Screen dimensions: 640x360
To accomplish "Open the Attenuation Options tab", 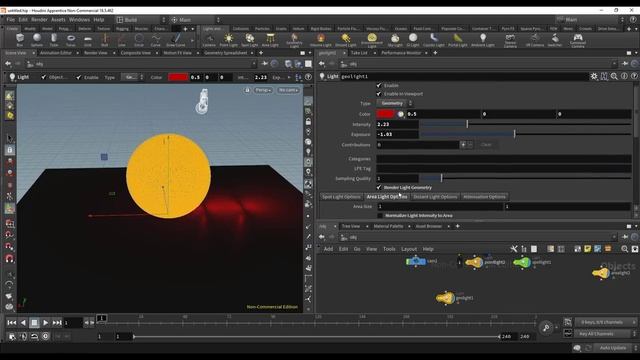I will coord(484,197).
